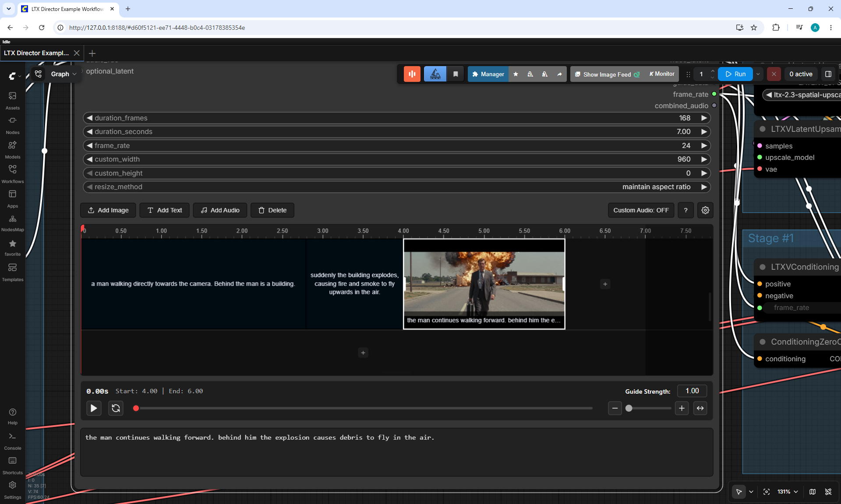Click the timeline zoom slider handle

(629, 408)
